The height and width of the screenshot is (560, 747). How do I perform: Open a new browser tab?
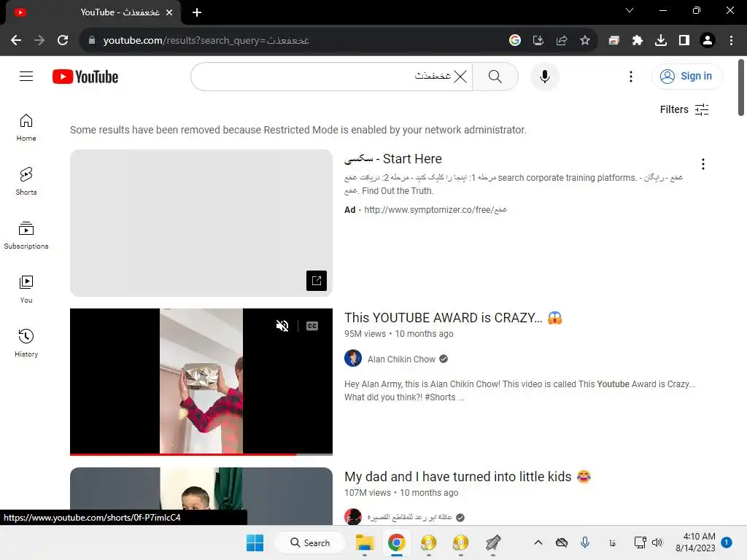pos(197,12)
